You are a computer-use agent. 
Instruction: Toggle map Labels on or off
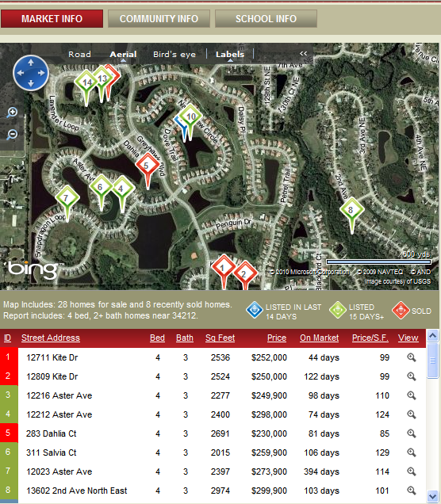pos(230,55)
